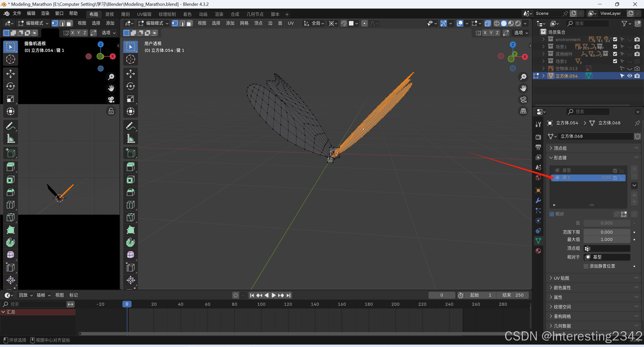Open the 渲染 menu in top menu bar

(45, 13)
